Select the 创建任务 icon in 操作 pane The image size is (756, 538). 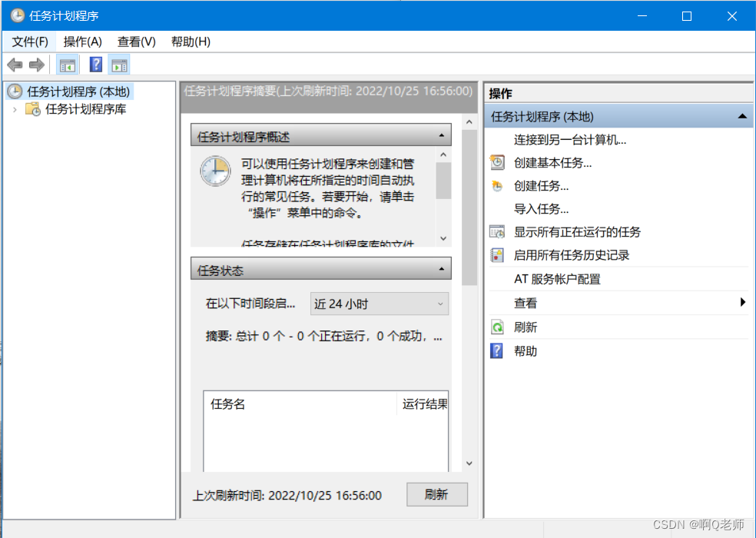[496, 185]
